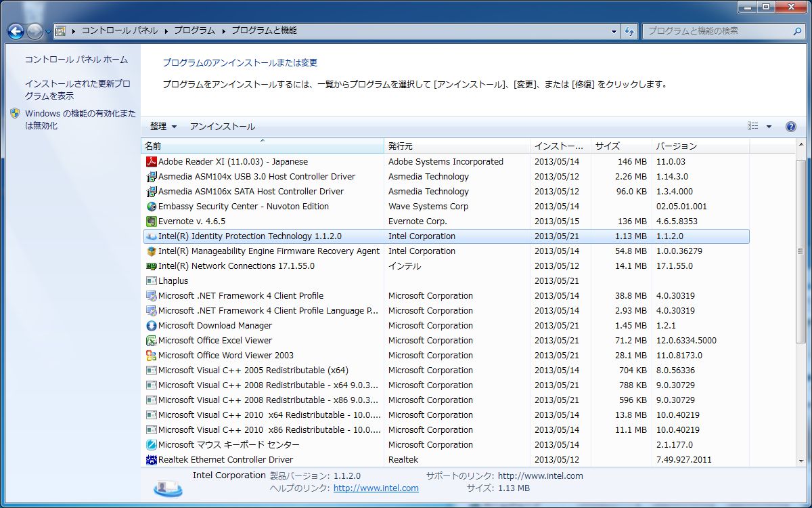Click the Microsoft Download Manager icon
The image size is (812, 508).
[x=152, y=326]
